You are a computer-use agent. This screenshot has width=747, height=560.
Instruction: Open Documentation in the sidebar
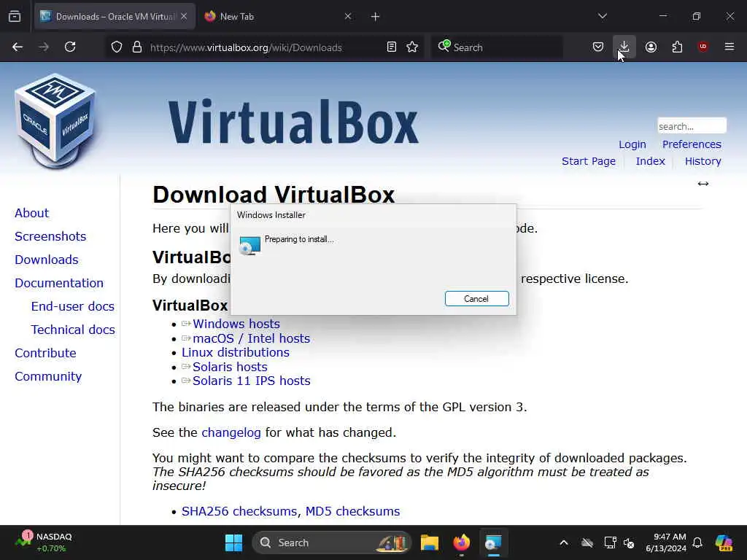coord(58,283)
